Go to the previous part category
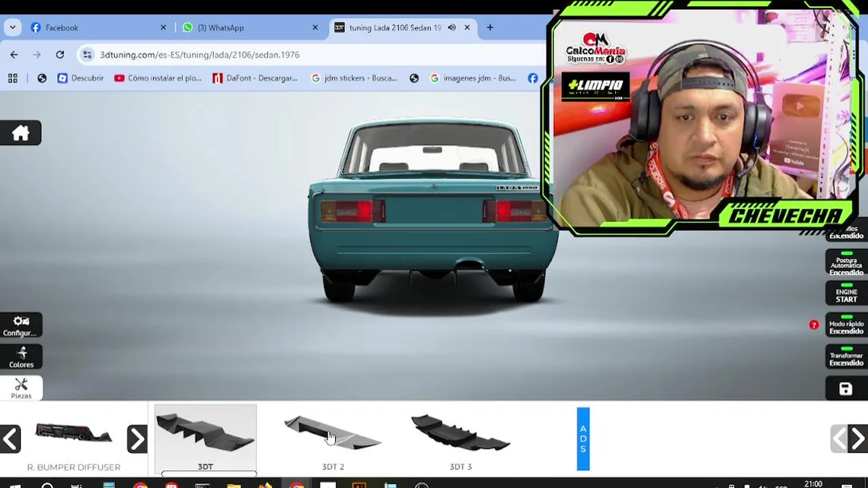This screenshot has height=488, width=868. tap(10, 439)
